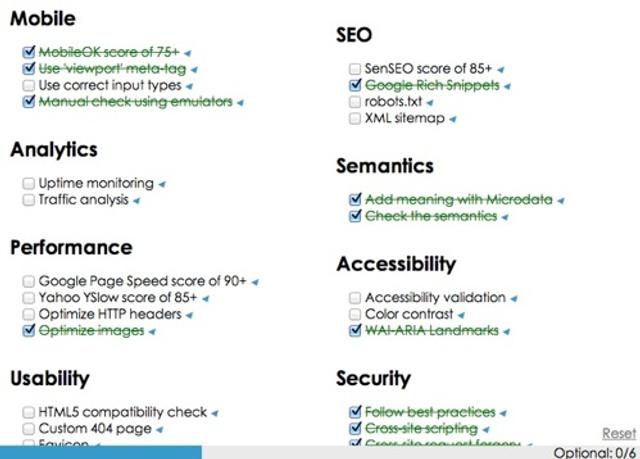The height and width of the screenshot is (459, 640).
Task: Click the arrow icon beside Uptime monitoring
Action: tap(162, 184)
